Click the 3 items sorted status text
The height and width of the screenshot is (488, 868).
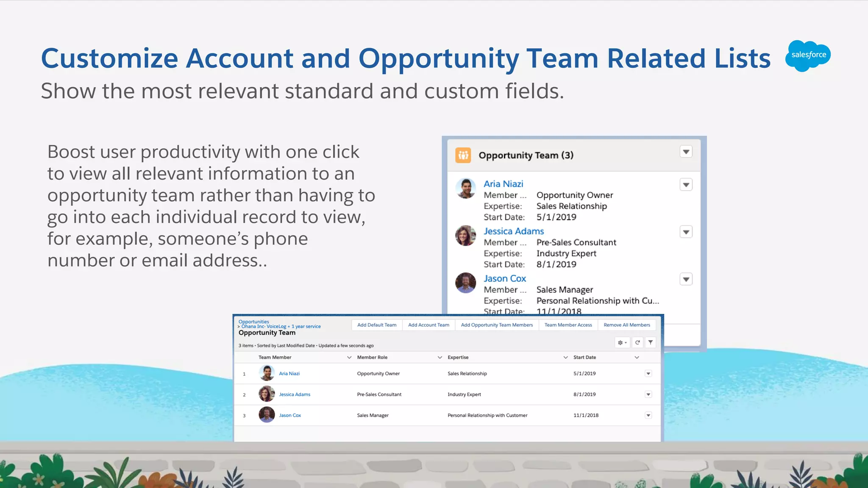coord(306,346)
